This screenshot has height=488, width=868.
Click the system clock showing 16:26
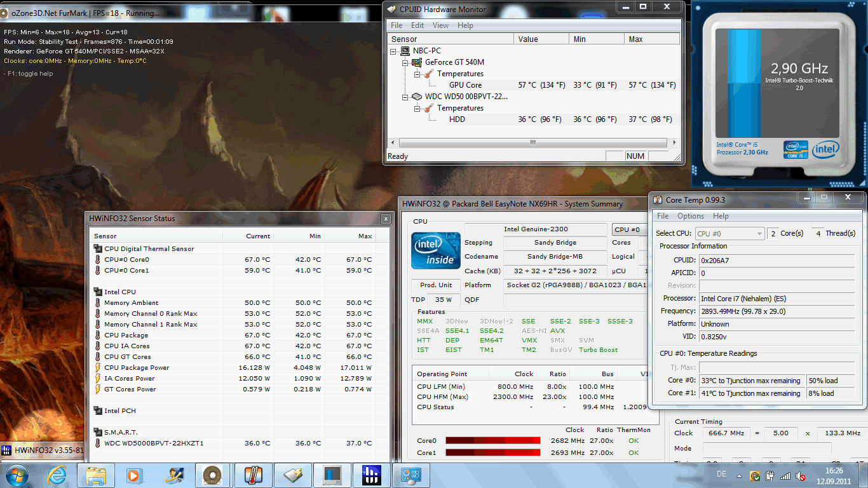click(x=834, y=471)
